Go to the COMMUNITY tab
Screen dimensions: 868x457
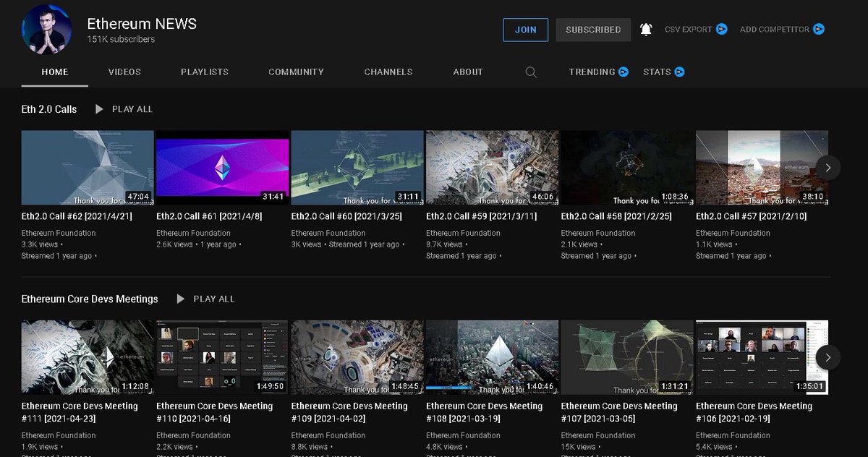296,72
